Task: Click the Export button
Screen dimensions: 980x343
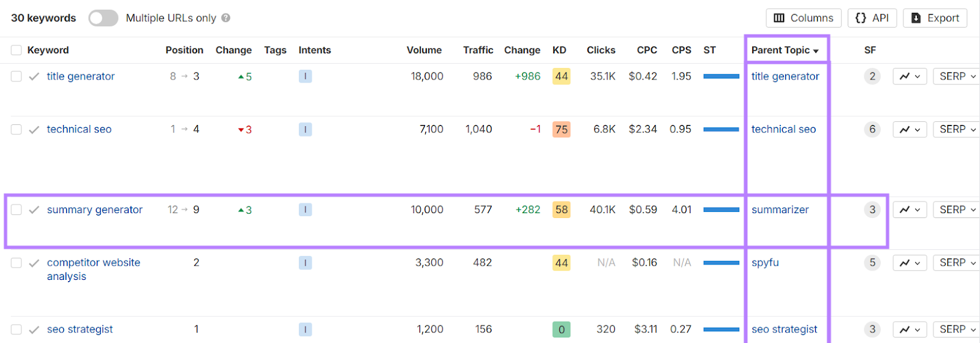Action: point(935,18)
